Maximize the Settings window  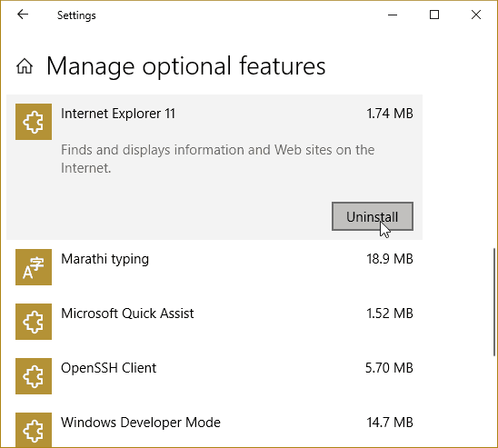click(434, 15)
